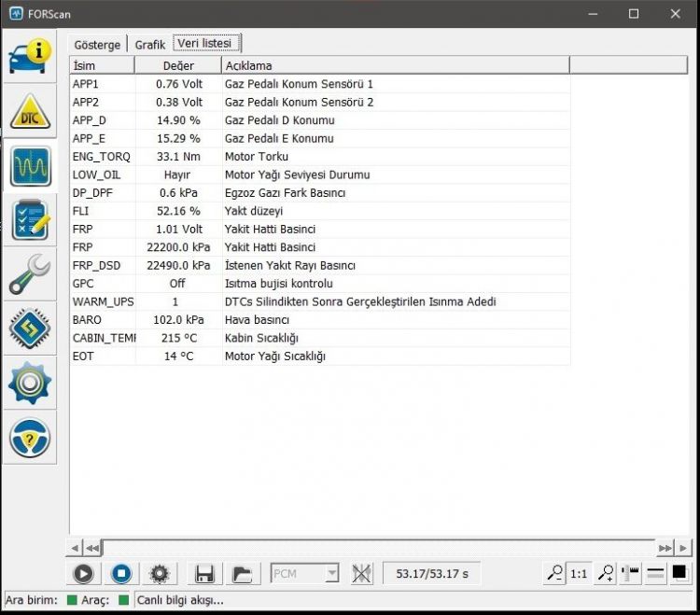Save the log with floppy icon
The height and width of the screenshot is (615, 700).
[204, 574]
